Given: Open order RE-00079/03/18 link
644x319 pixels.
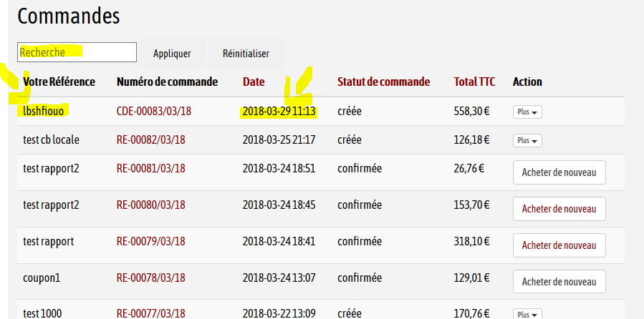Looking at the screenshot, I should coord(150,242).
